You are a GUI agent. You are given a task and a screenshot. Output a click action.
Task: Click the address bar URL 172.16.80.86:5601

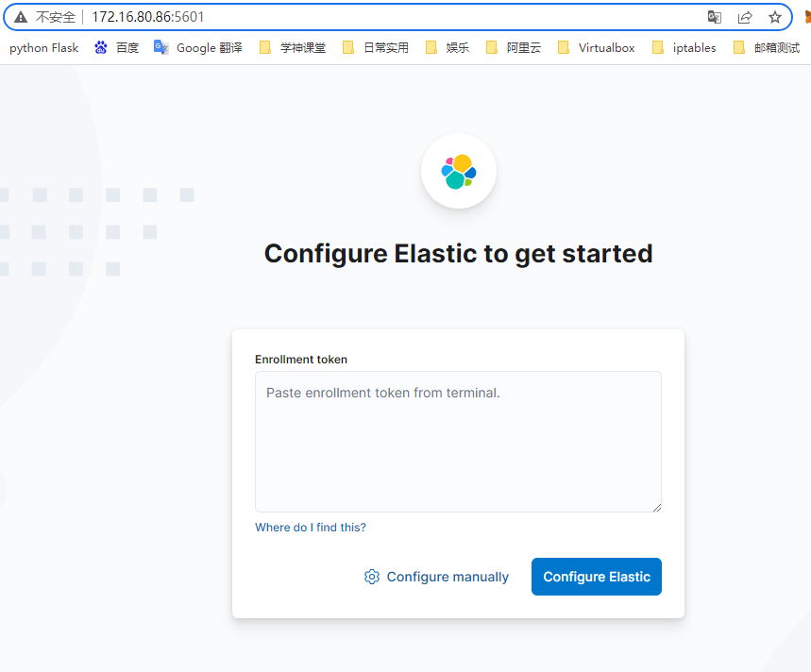click(148, 17)
